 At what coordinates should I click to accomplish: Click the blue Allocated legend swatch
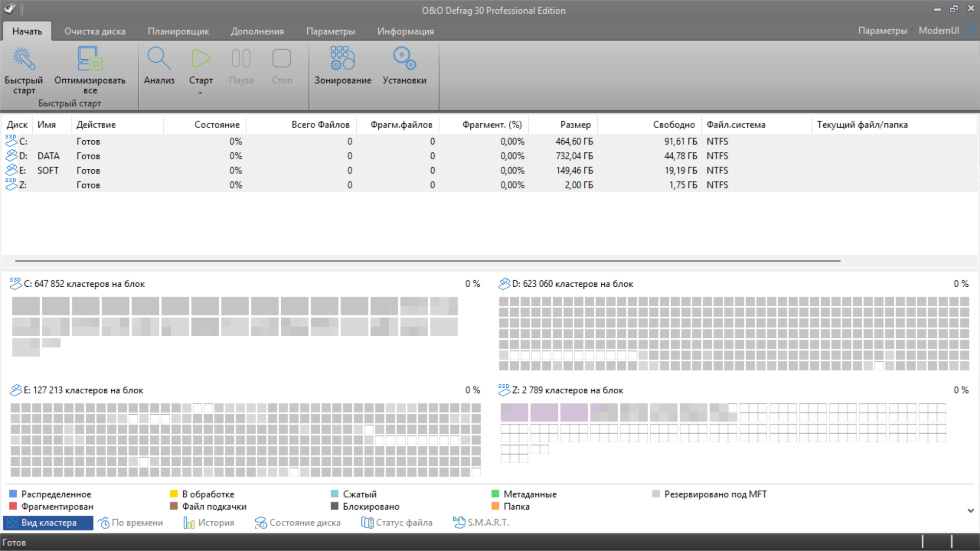(13, 494)
